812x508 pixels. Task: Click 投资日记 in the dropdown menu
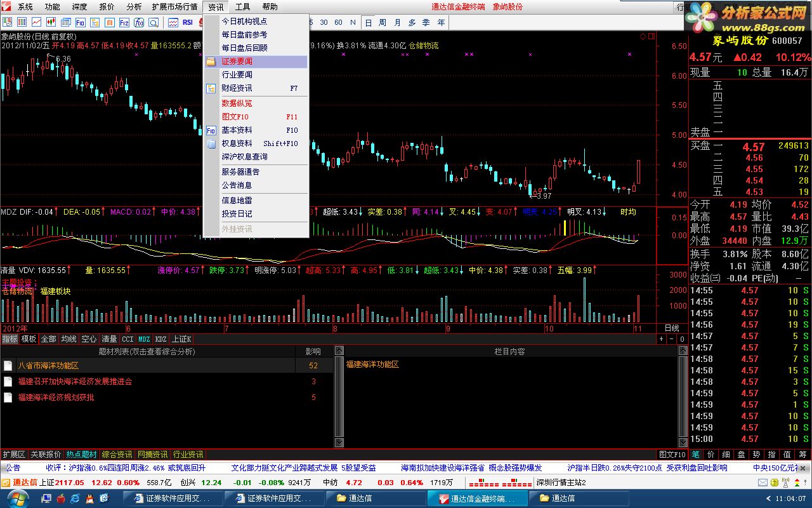coord(256,214)
